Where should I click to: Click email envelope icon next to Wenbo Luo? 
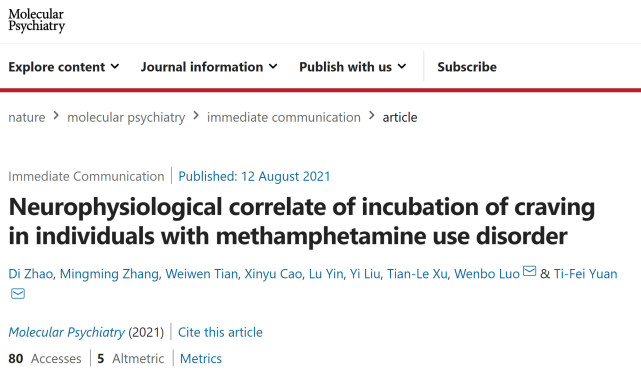pos(529,271)
